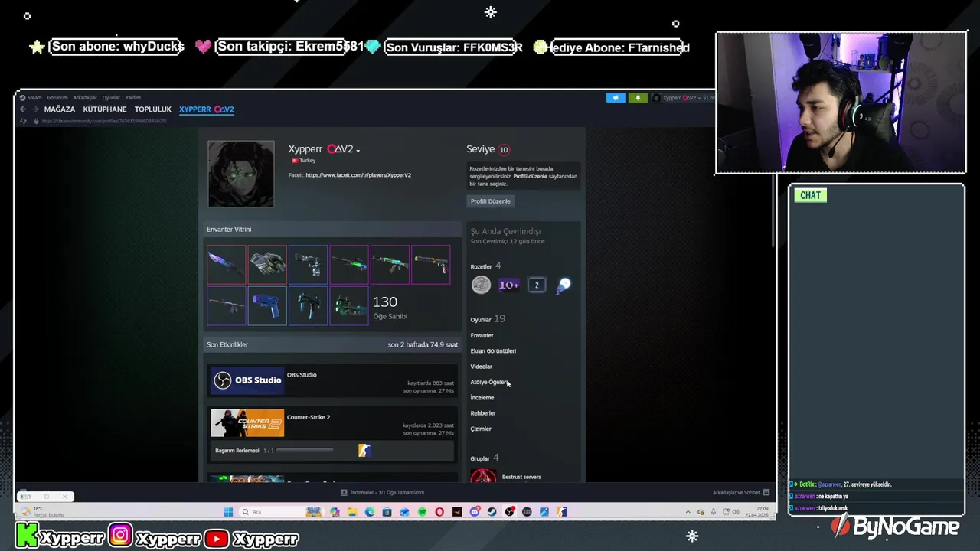
Task: Open the profile avatar image
Action: [x=240, y=174]
